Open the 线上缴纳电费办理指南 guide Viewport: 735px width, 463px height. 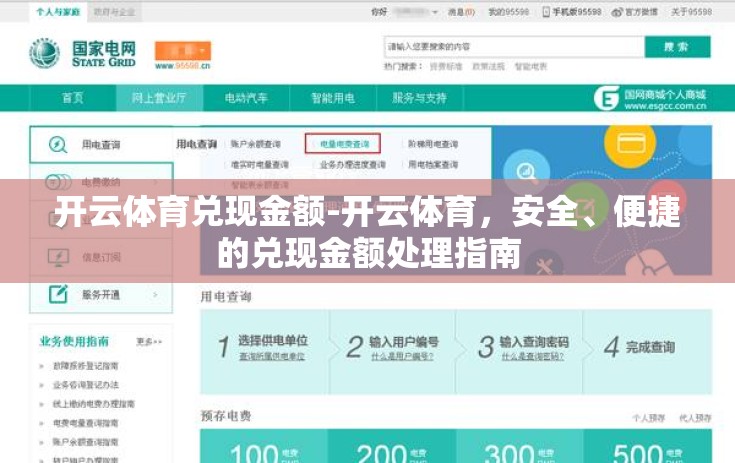(x=93, y=403)
